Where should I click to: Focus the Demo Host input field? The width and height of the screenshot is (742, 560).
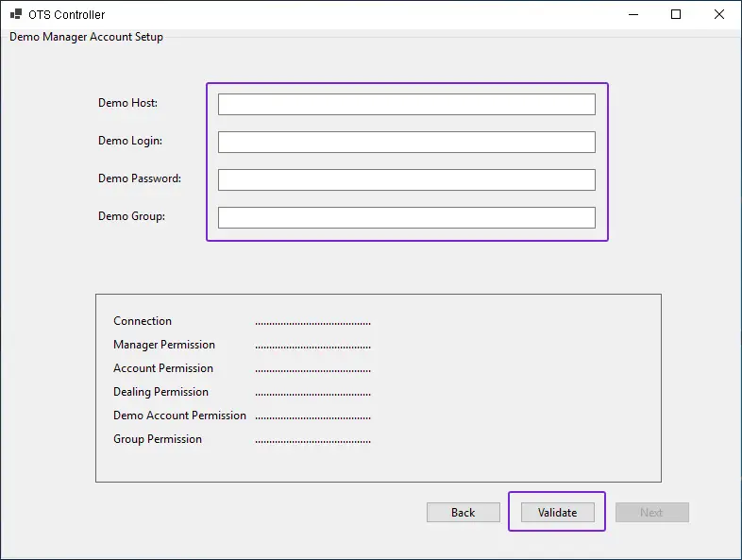pos(406,104)
